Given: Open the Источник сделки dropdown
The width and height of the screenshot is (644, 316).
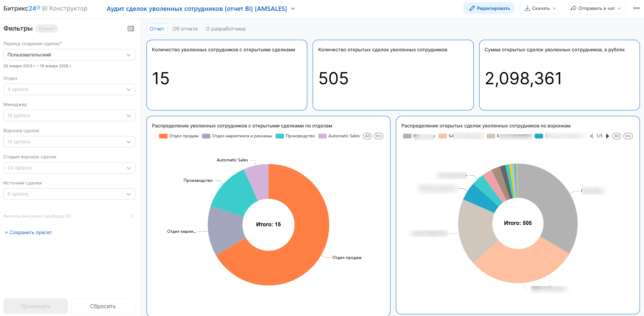Looking at the screenshot, I should tap(69, 194).
